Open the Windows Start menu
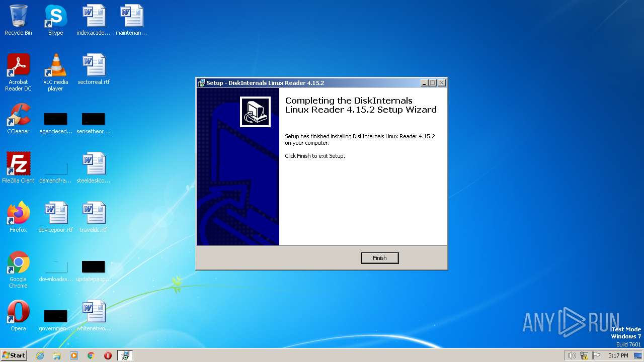 pyautogui.click(x=14, y=355)
